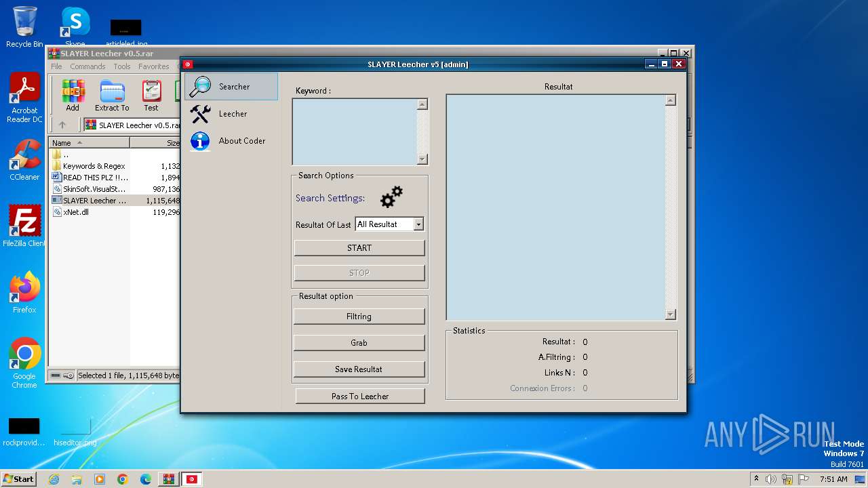Select hiseditor.png desktop file
This screenshot has width=868, height=488.
(x=75, y=432)
